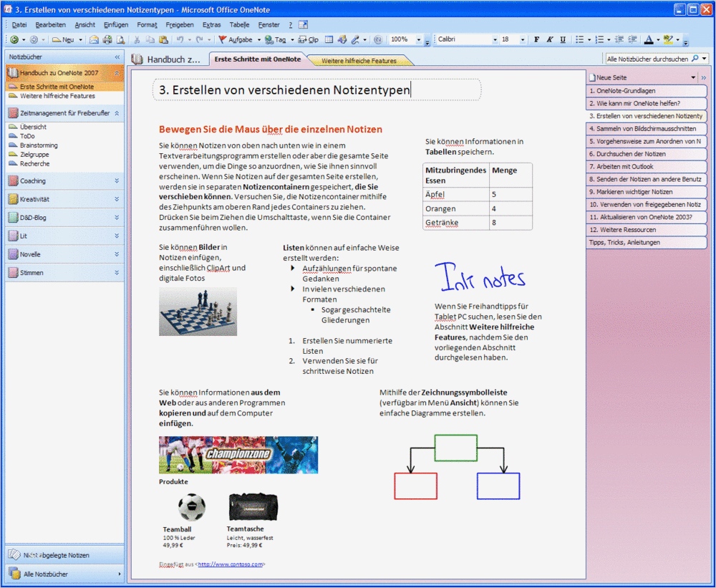Click the font color A button
This screenshot has width=716, height=588.
point(648,39)
